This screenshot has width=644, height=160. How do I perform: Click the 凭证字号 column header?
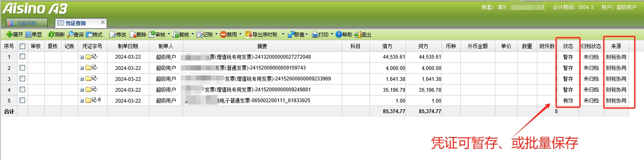point(92,46)
